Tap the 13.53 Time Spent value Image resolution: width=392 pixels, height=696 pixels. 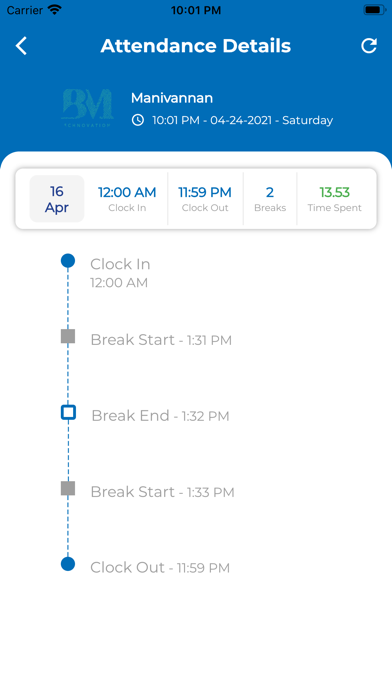335,192
